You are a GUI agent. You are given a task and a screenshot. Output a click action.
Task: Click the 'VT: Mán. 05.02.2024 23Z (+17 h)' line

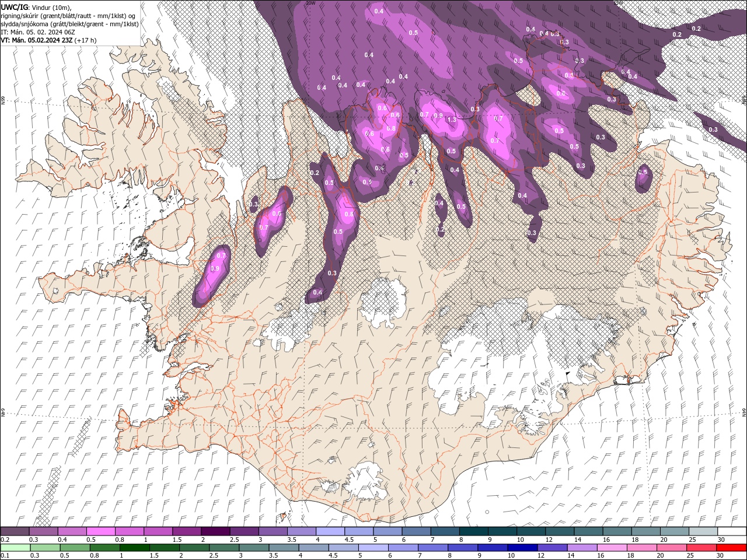[x=48, y=40]
